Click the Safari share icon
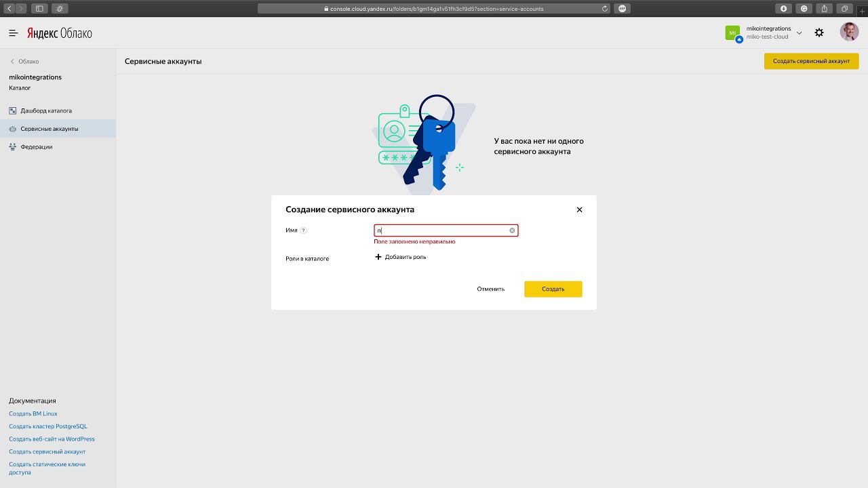 point(825,8)
